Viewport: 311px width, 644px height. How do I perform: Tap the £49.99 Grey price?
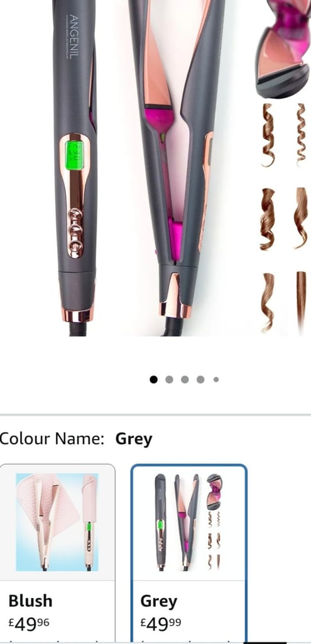160,625
